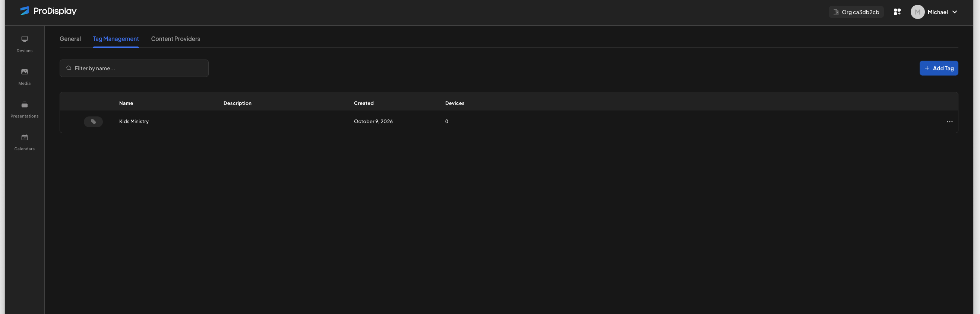Click the Created column header
This screenshot has height=314, width=980.
[x=364, y=103]
